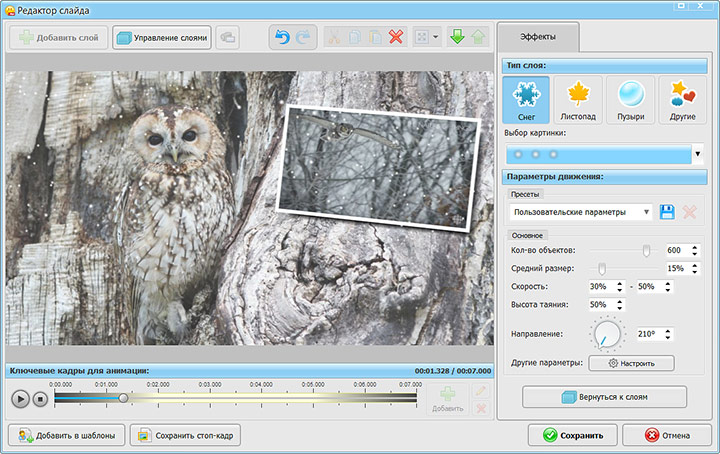This screenshot has height=454, width=720.
Task: Click the Кол-во объектов slider
Action: point(646,250)
